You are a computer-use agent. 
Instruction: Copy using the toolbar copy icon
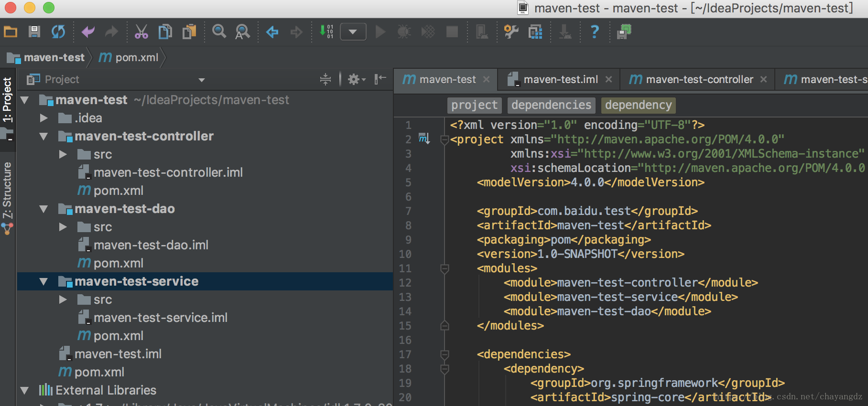(165, 32)
